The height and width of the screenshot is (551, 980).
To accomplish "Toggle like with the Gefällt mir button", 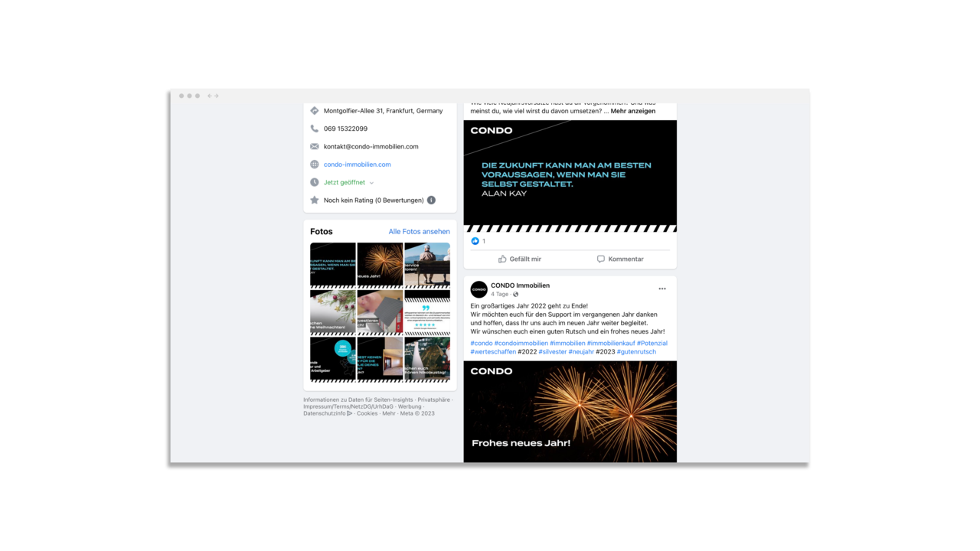I will point(519,259).
